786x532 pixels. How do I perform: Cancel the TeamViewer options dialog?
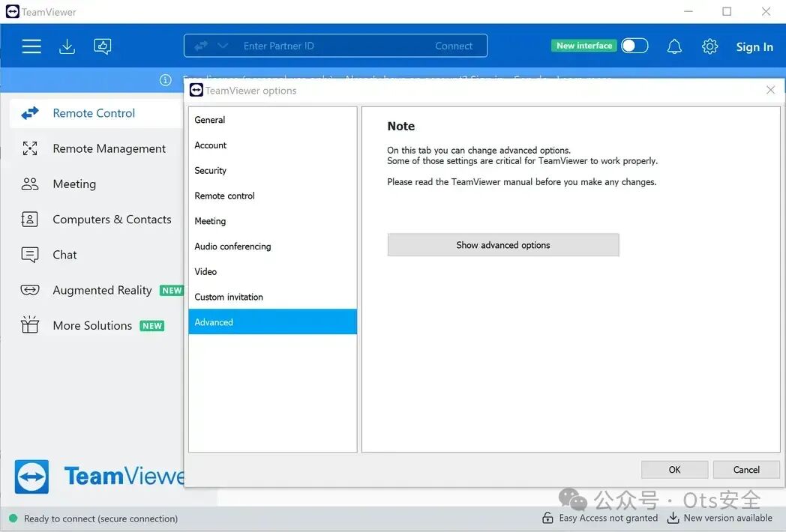point(746,470)
